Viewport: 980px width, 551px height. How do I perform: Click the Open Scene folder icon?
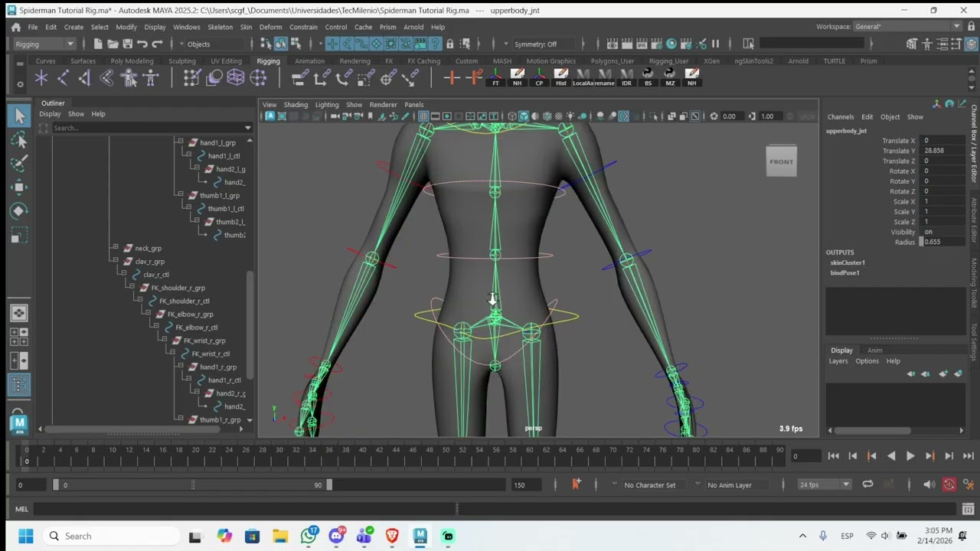point(113,44)
